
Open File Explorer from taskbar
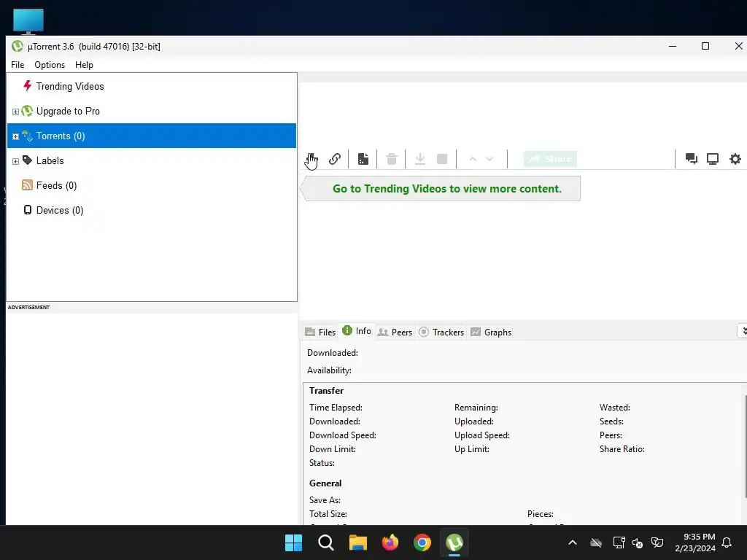click(x=357, y=542)
